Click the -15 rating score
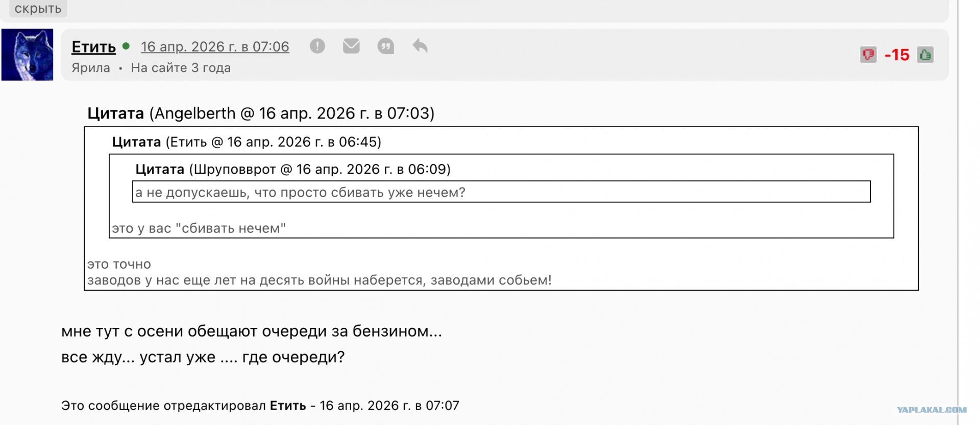Viewport: 980px width, 425px height. point(897,55)
